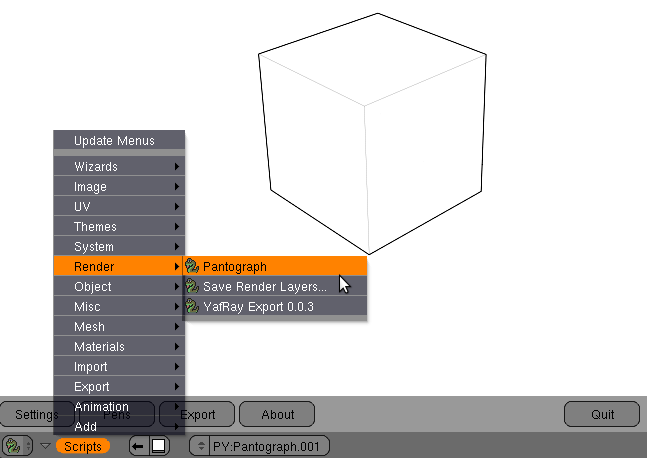The height and width of the screenshot is (458, 647).
Task: Choose Save Render Layers script
Action: coord(275,286)
